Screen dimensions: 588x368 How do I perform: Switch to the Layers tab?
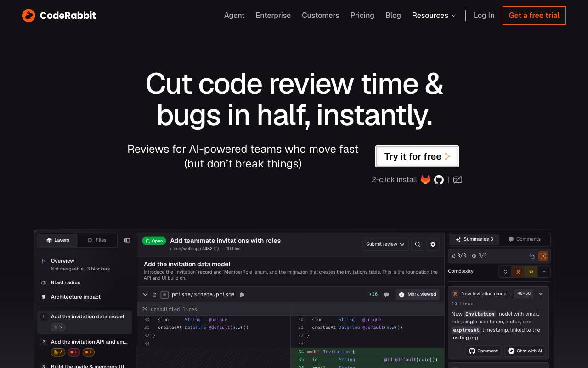click(x=58, y=240)
